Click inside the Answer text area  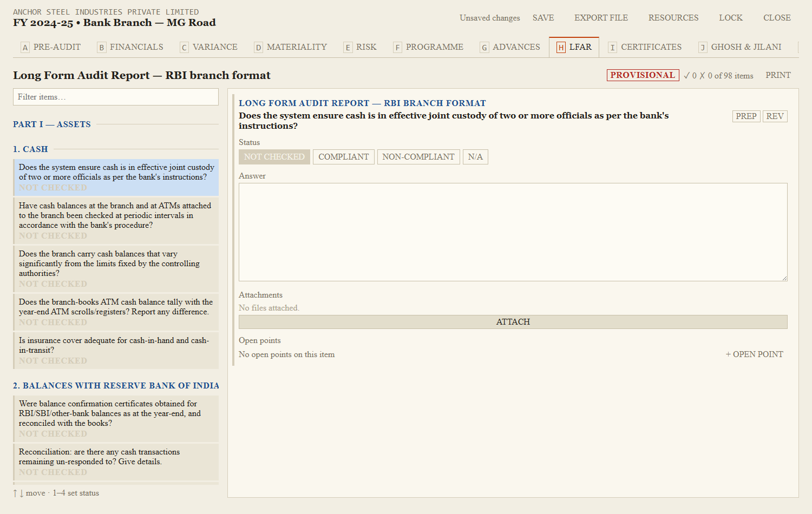point(513,232)
